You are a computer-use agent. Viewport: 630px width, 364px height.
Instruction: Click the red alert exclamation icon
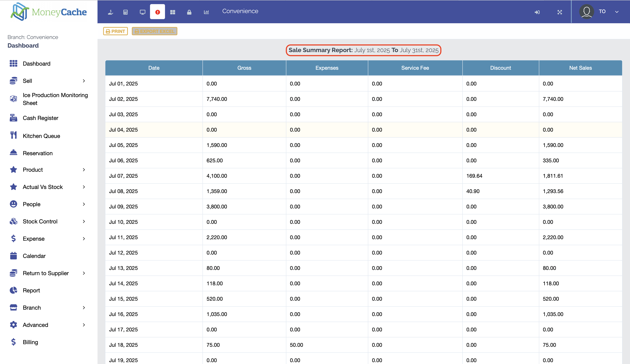(x=157, y=12)
